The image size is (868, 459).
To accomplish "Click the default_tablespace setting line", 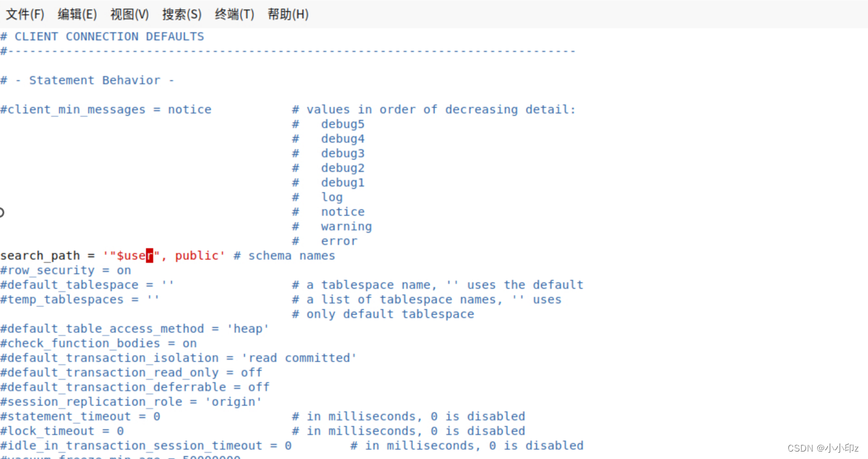I will pos(87,285).
